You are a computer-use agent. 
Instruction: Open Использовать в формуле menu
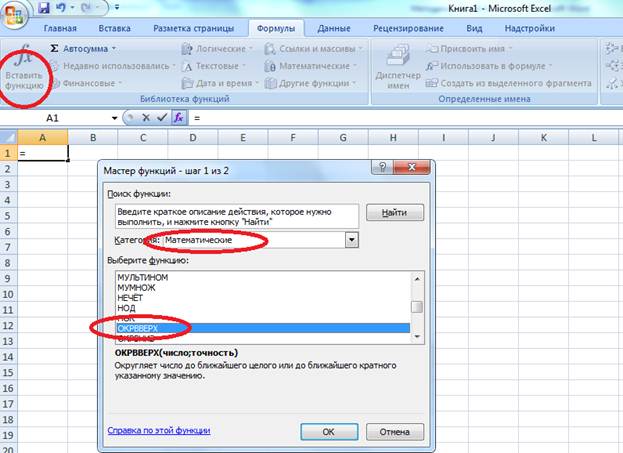[x=489, y=66]
